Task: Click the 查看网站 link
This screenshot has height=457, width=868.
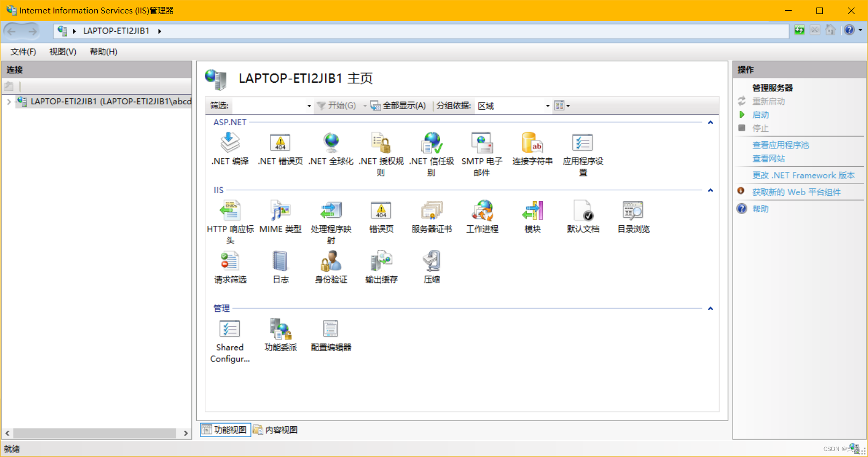Action: [769, 159]
